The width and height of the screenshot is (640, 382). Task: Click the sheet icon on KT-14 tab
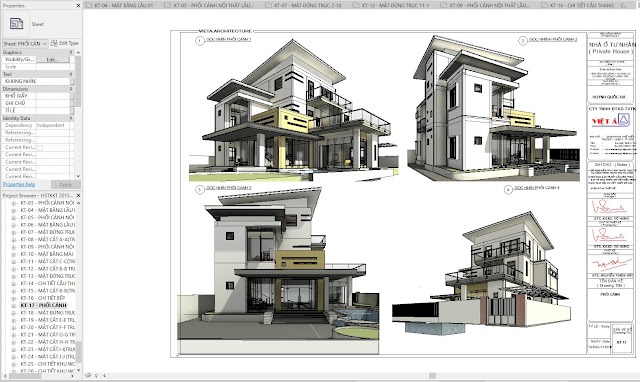[544, 5]
